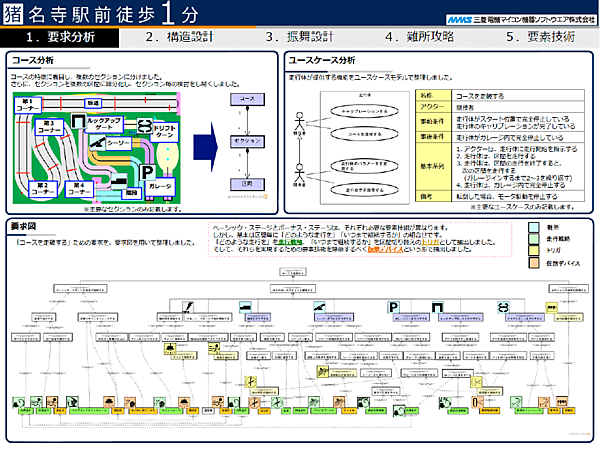Click the drift turn arrows icon on the course map

145,126
